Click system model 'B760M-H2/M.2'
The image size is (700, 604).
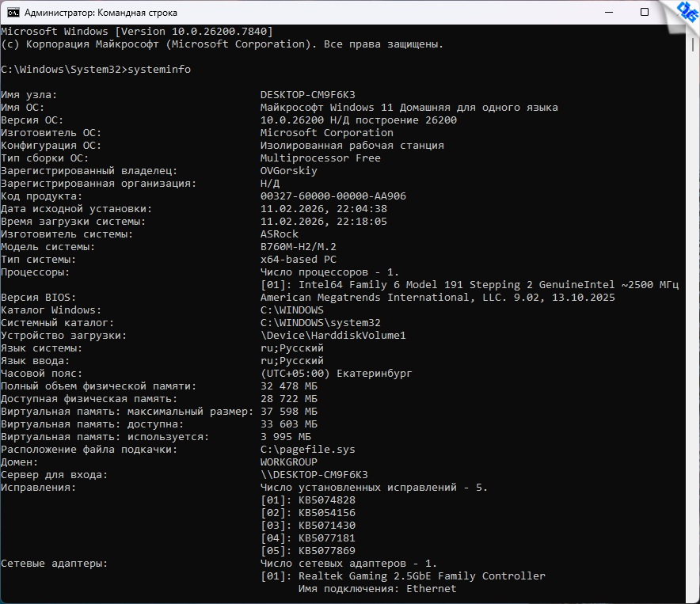299,246
